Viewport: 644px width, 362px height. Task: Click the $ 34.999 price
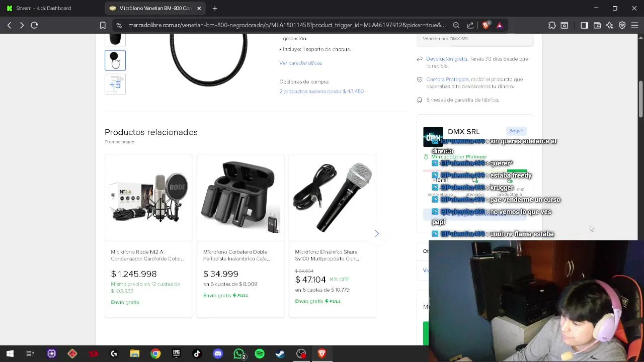tap(221, 274)
